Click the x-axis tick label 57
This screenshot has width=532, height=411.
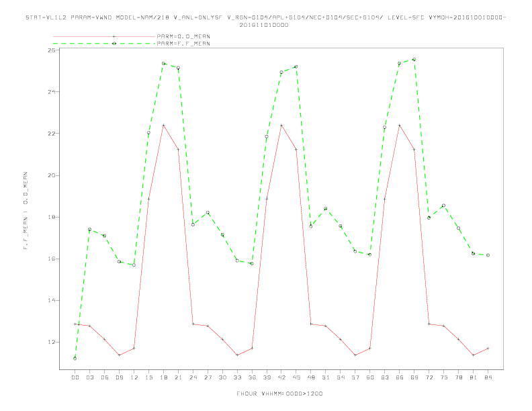[355, 377]
